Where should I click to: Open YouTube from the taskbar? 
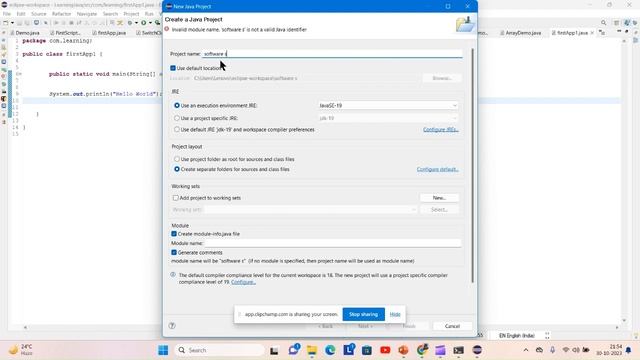[x=385, y=350]
